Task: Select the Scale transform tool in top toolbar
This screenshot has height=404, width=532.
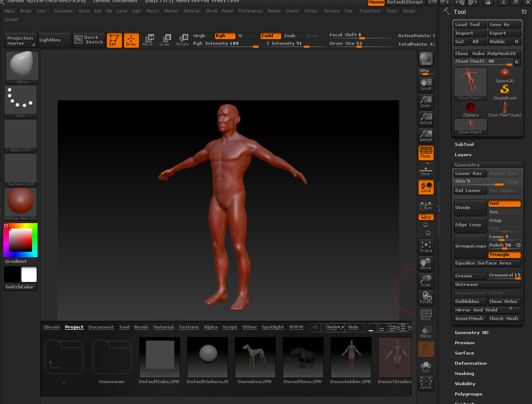Action: [165, 40]
